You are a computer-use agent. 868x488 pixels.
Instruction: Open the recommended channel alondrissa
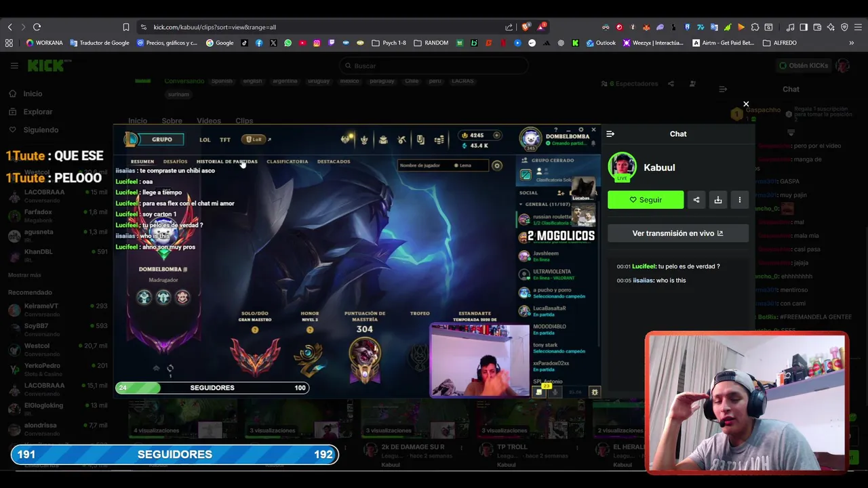click(x=57, y=429)
